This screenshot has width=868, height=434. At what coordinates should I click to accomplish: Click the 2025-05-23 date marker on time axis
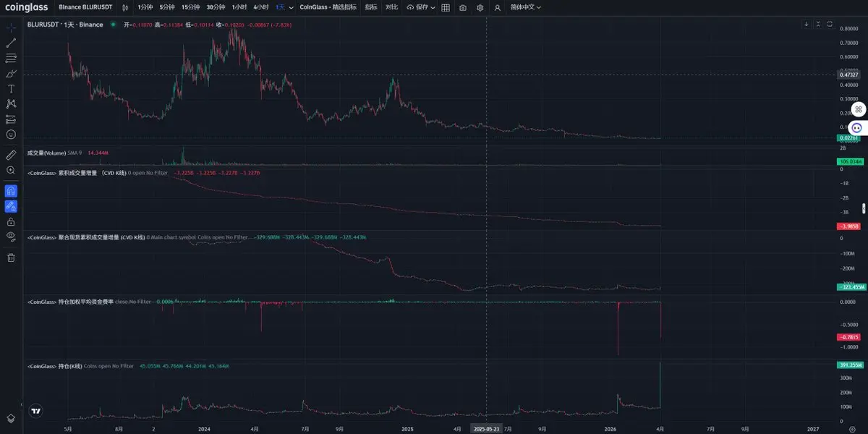[486, 428]
